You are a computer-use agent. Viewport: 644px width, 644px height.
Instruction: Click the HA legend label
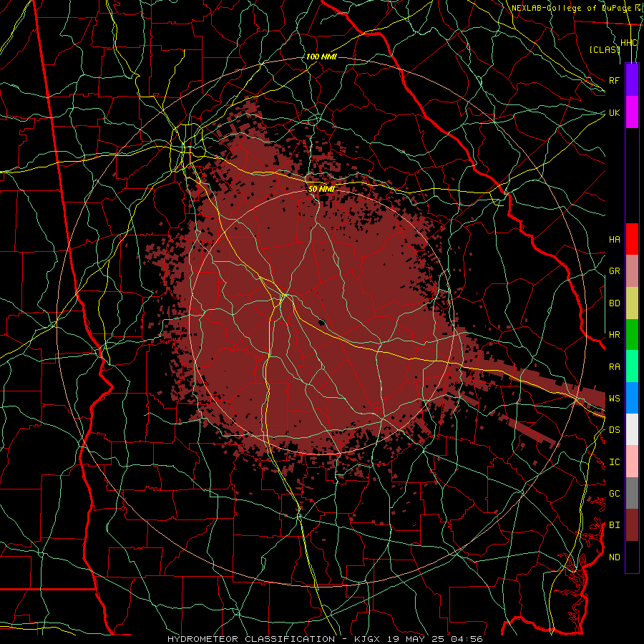click(614, 239)
